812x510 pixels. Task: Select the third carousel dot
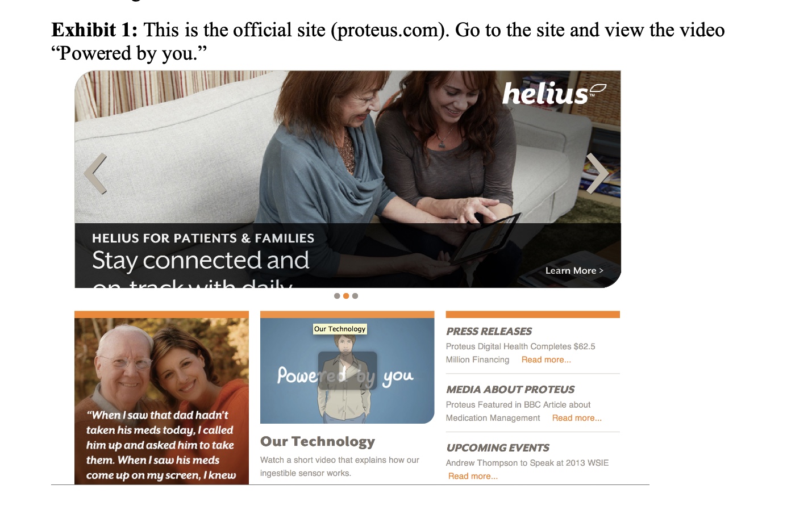[x=355, y=296]
